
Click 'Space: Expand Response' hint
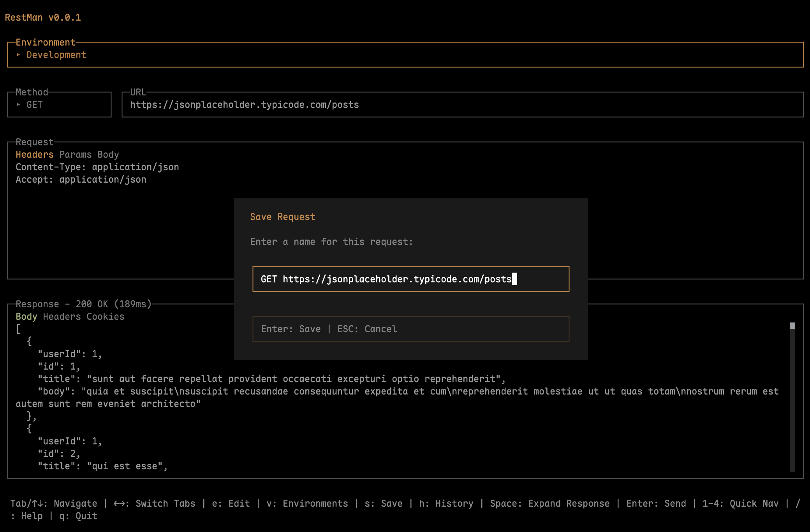tap(549, 504)
